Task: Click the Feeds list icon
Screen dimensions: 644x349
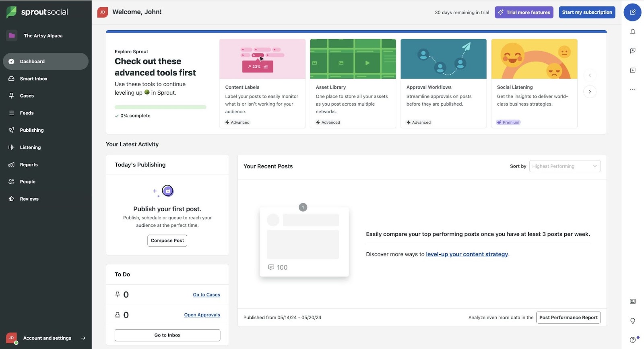Action: [11, 113]
